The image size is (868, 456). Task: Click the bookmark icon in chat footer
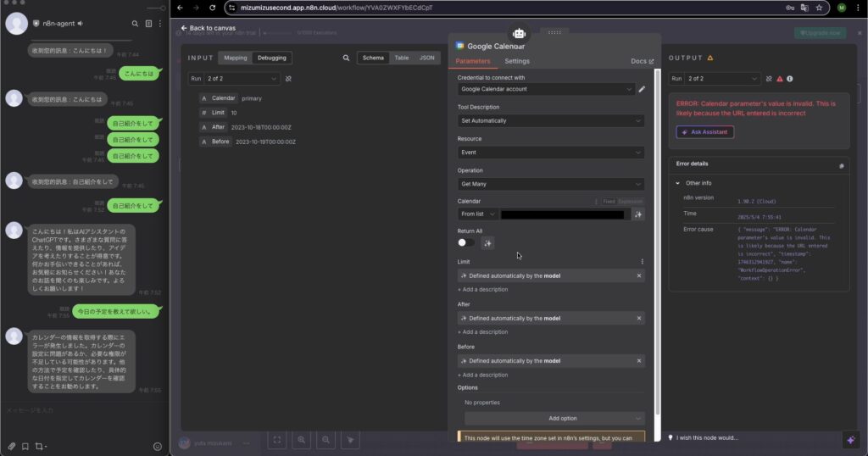click(25, 446)
